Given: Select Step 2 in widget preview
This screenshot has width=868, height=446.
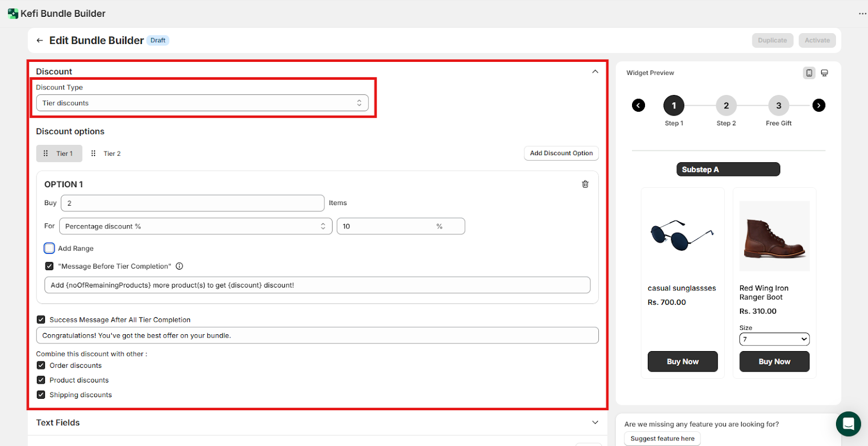Looking at the screenshot, I should (x=726, y=106).
